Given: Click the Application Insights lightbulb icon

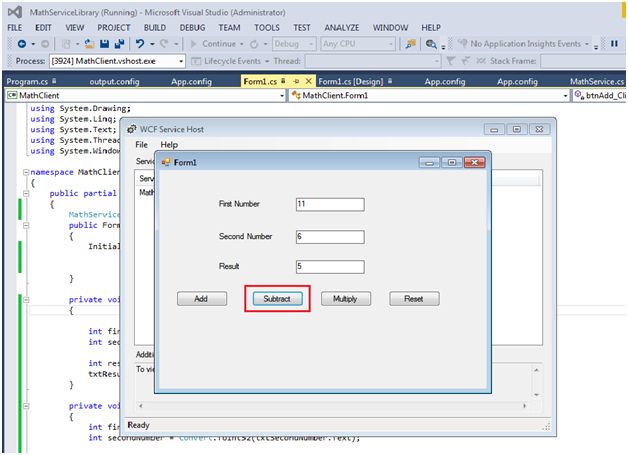Looking at the screenshot, I should (463, 43).
